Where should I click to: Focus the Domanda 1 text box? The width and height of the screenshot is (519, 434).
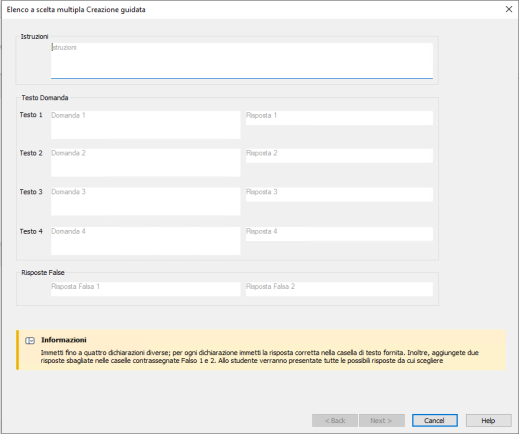146,125
